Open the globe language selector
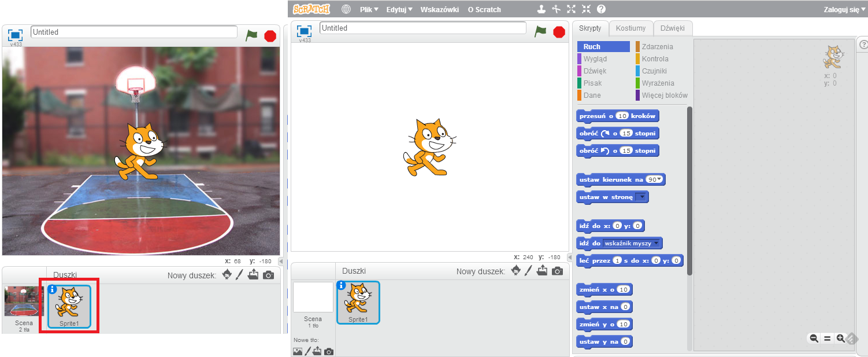The width and height of the screenshot is (868, 357). pyautogui.click(x=346, y=9)
